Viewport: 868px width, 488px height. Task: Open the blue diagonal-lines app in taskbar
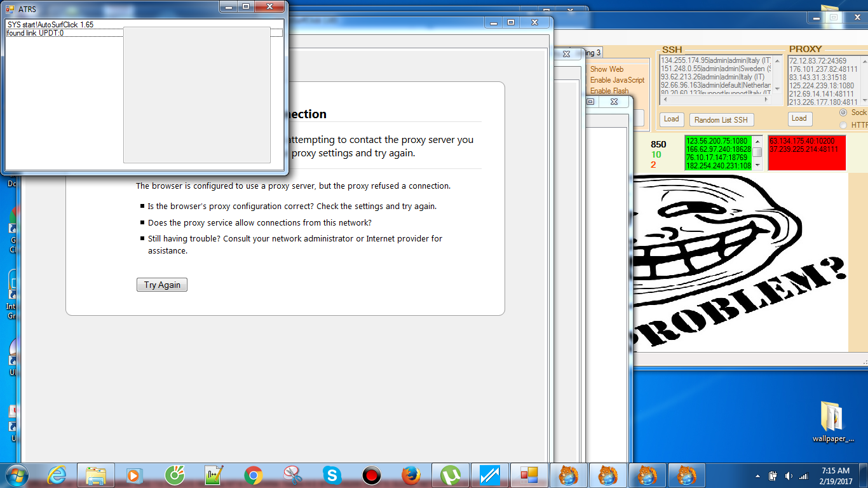[x=490, y=475]
